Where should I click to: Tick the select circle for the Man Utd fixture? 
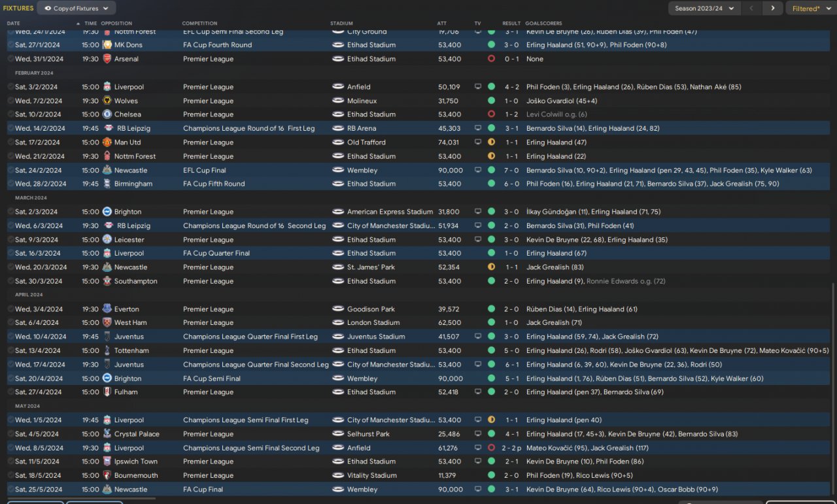[x=10, y=143]
